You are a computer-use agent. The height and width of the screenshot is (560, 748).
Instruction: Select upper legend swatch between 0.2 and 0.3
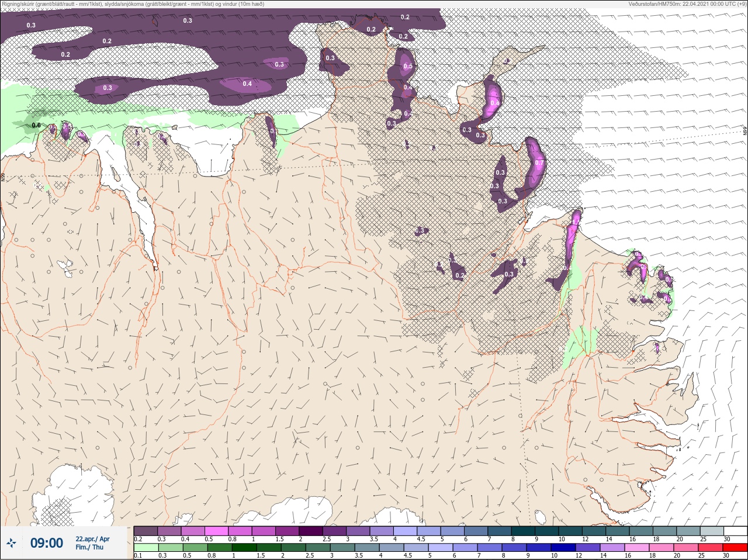click(146, 531)
